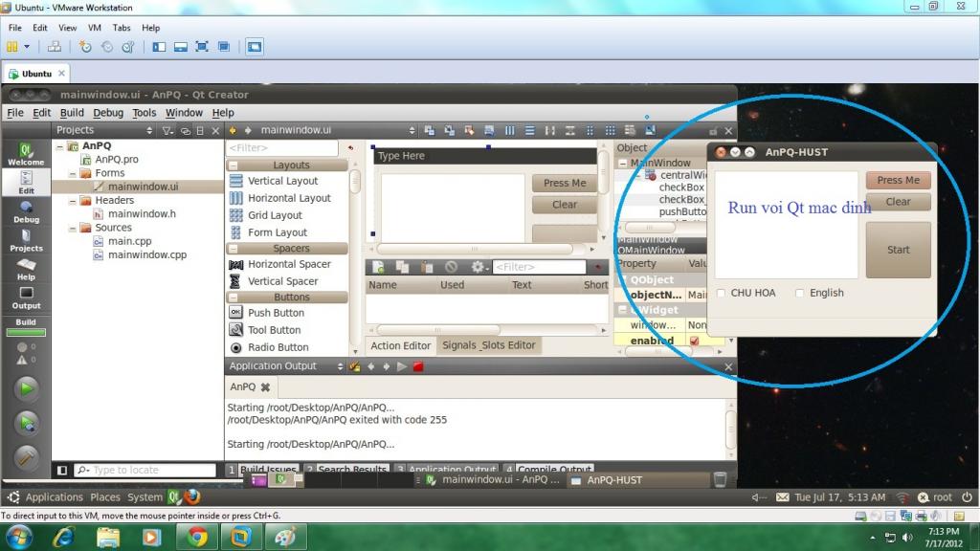The width and height of the screenshot is (980, 551).
Task: Collapse MainWindow in Object inspector
Action: (623, 163)
